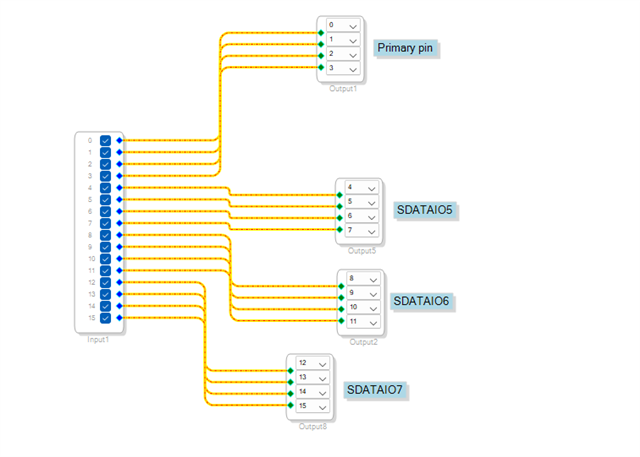Viewport: 640px width, 457px height.
Task: Select the SDATAIO7 label
Action: (x=375, y=390)
